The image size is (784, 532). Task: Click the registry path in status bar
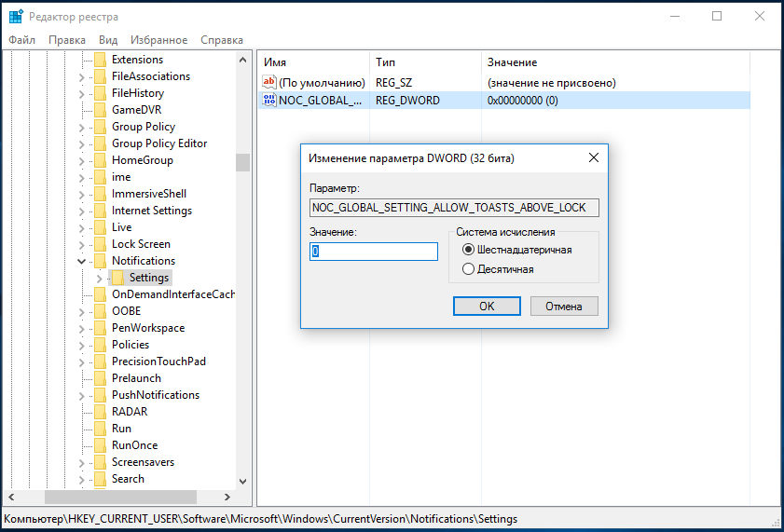[x=260, y=519]
